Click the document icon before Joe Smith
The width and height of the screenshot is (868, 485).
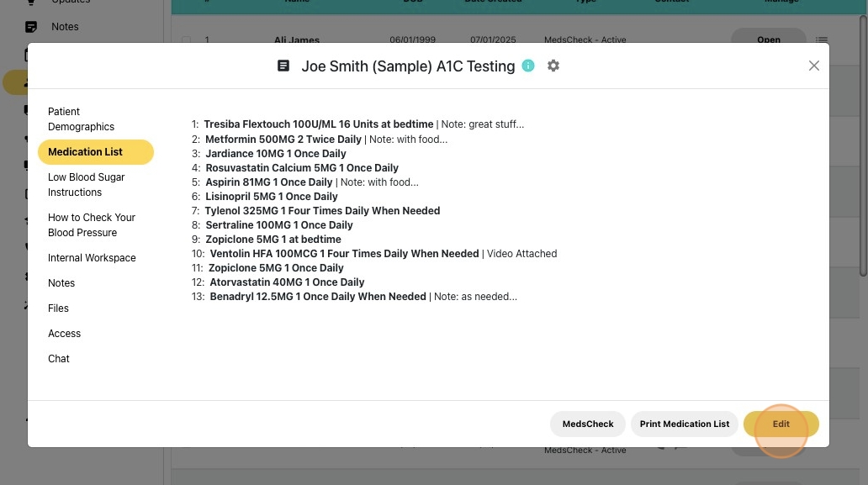(x=283, y=66)
